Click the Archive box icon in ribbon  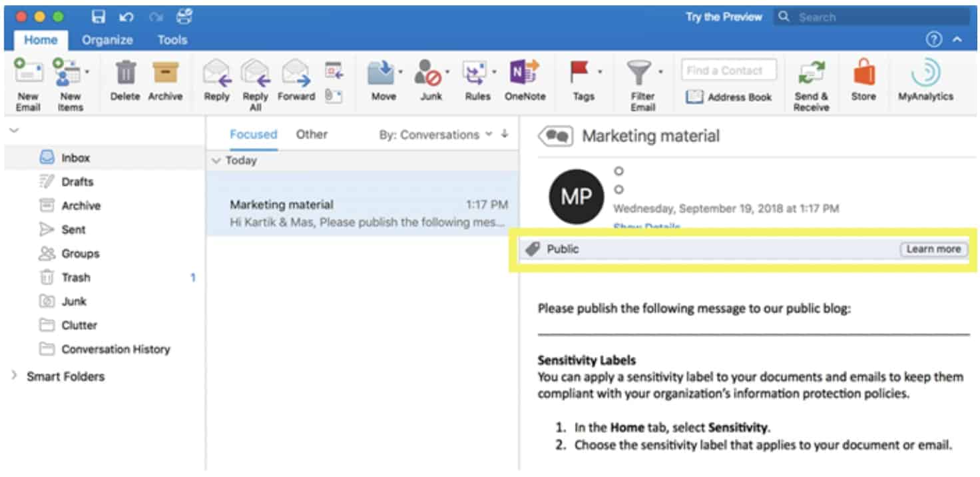point(165,73)
